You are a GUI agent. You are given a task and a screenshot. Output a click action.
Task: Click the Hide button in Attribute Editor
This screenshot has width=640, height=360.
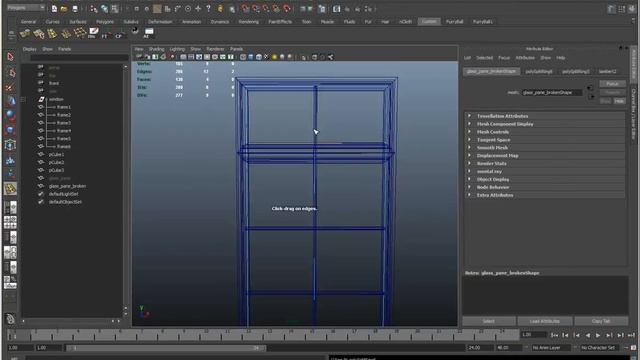[x=619, y=101]
